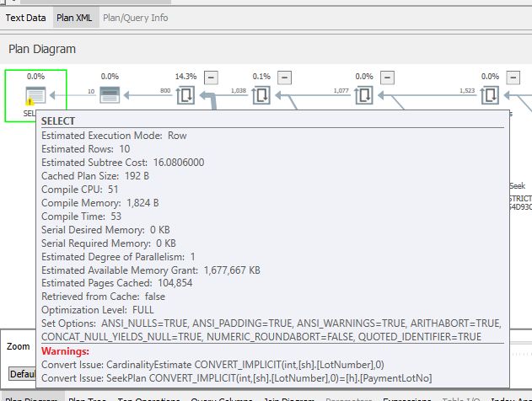Viewport: 532px width, 401px height.
Task: Click the Default zoom button
Action: [x=23, y=374]
